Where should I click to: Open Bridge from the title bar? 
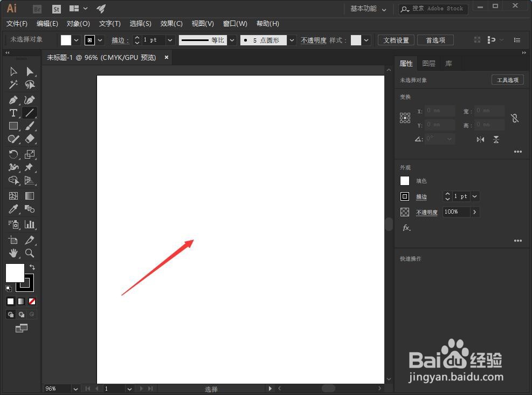37,9
